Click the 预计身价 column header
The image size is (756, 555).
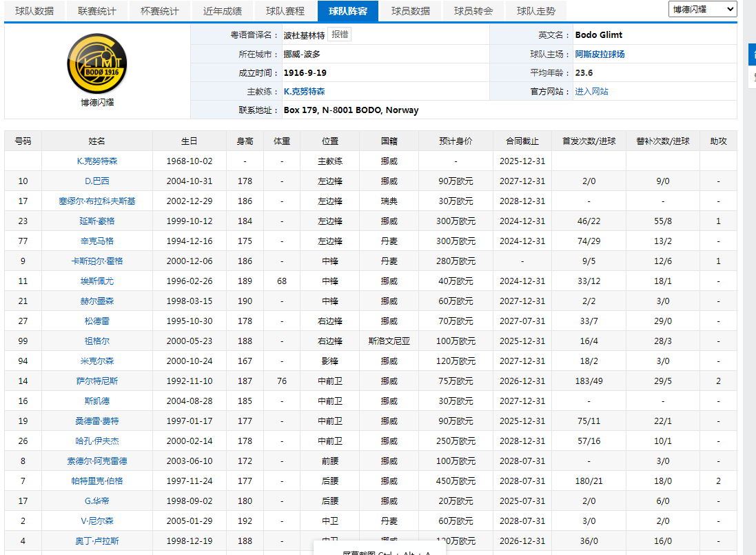pos(456,141)
